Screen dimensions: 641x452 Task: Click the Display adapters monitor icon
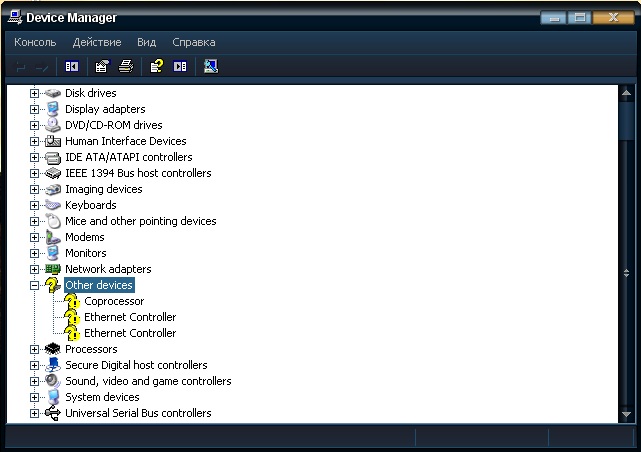(x=53, y=109)
